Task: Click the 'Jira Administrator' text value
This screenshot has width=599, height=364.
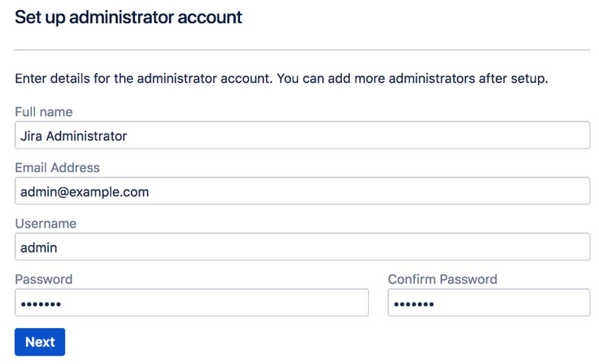Action: 74,136
